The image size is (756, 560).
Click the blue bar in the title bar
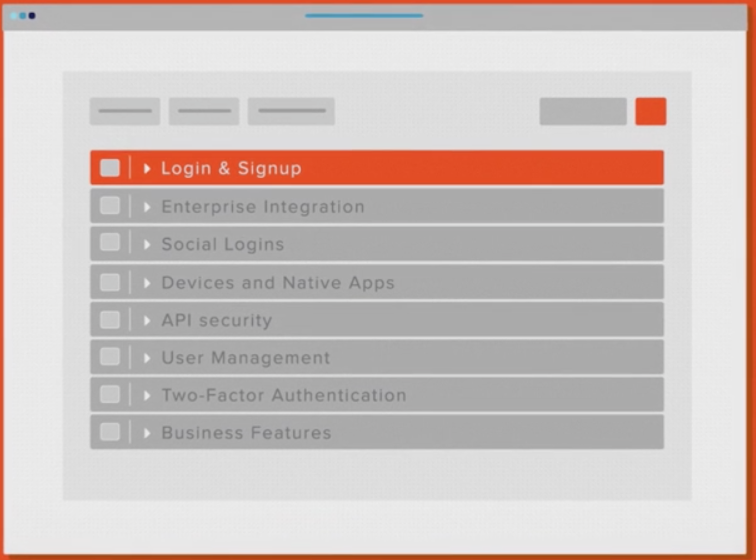click(x=364, y=16)
